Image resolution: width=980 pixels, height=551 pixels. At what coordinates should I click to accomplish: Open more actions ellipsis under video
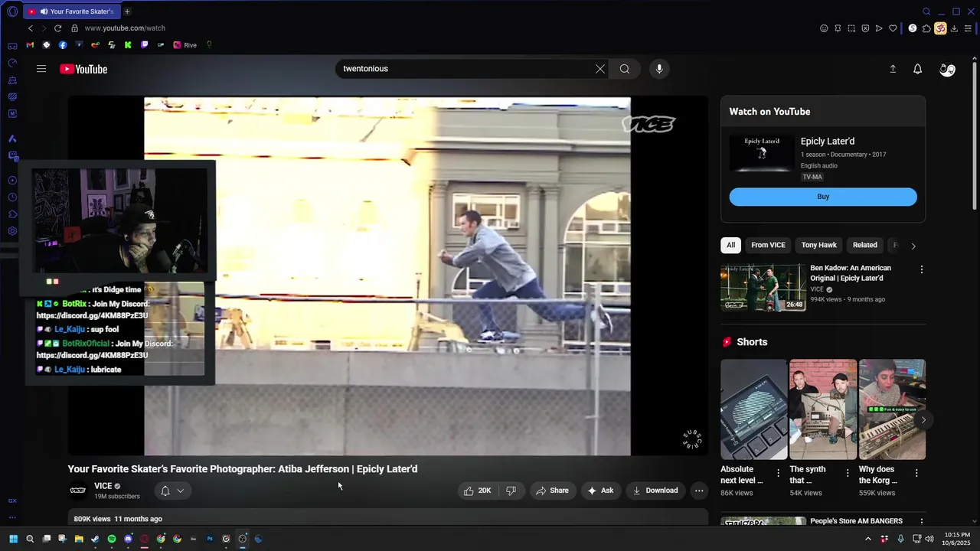tap(699, 491)
